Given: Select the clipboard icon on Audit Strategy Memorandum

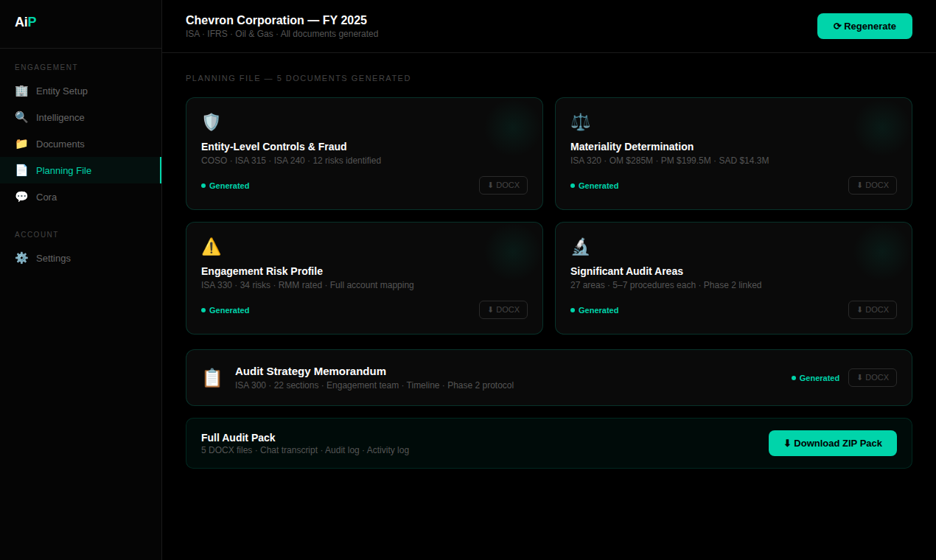Looking at the screenshot, I should [x=212, y=377].
